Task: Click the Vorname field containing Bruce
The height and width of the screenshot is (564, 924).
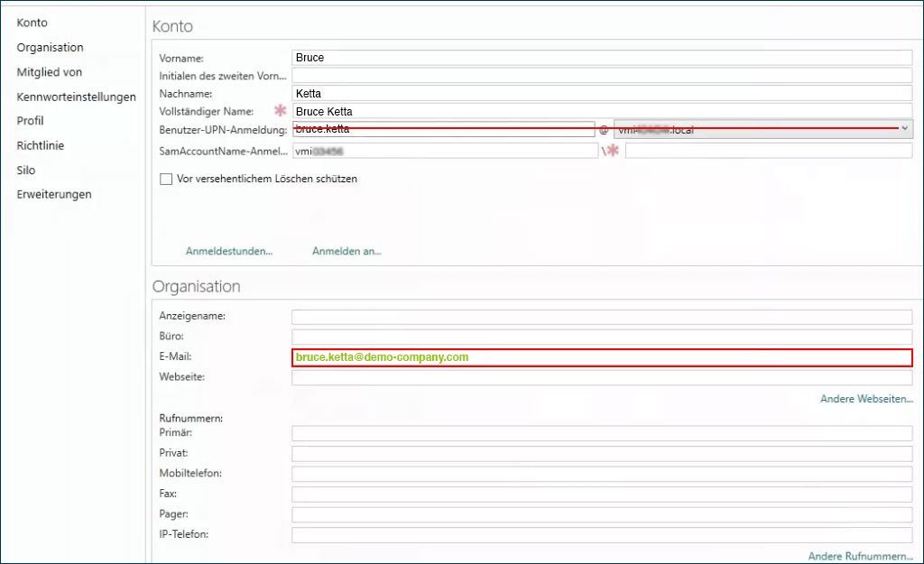Action: tap(602, 58)
